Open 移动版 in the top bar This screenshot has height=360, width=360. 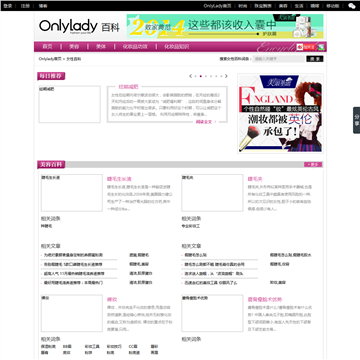[333, 6]
